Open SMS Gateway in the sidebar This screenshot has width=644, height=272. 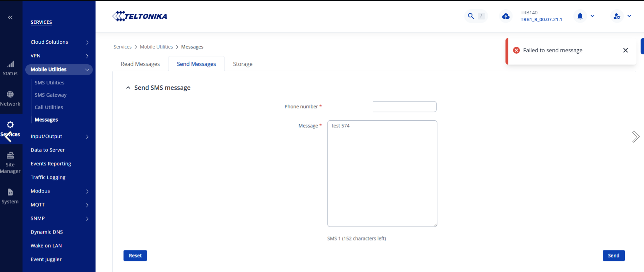pyautogui.click(x=51, y=95)
